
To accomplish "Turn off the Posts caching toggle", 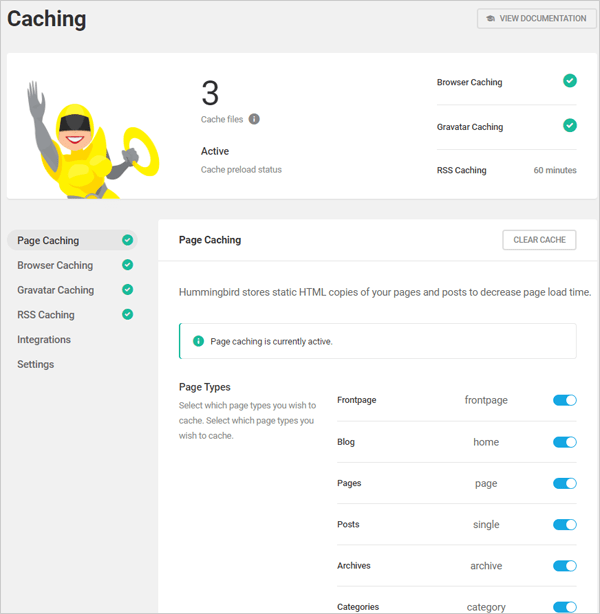I will [x=565, y=524].
